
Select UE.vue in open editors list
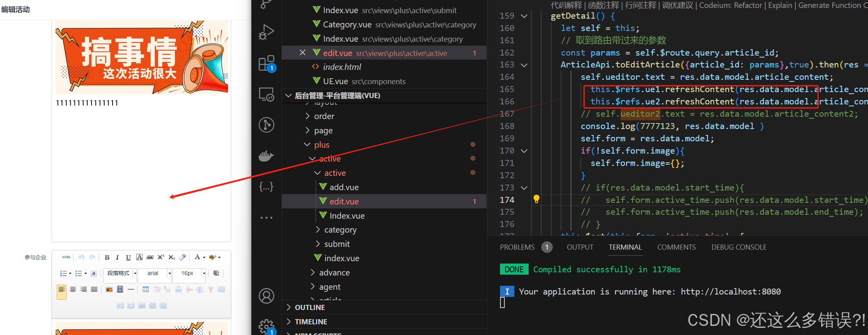pos(384,81)
